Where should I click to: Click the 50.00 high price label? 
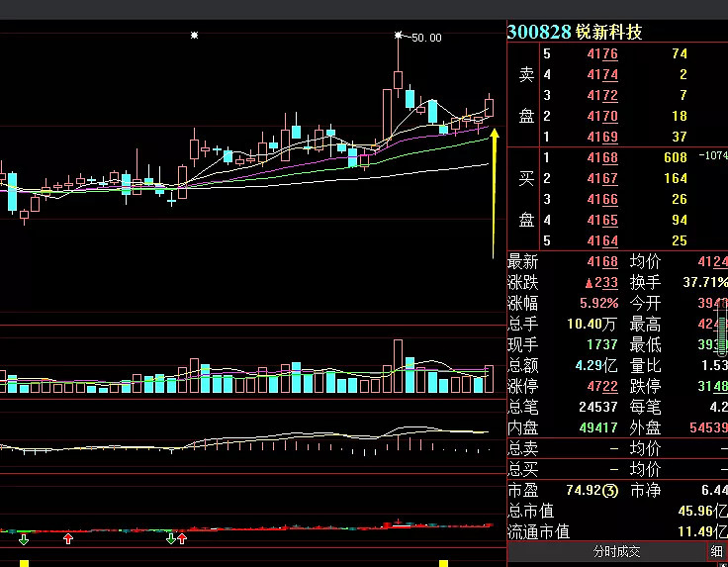[426, 38]
